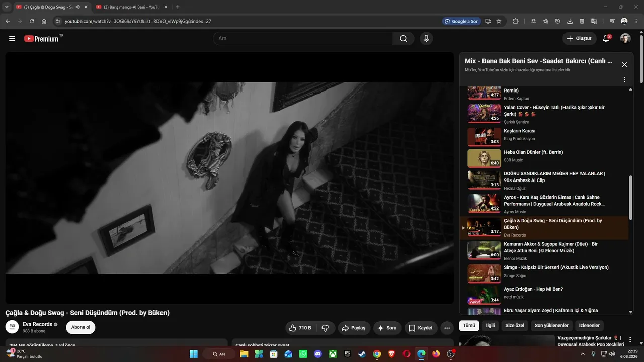Screen dimensions: 644x362
Task: Click the address bar URL
Action: click(x=138, y=21)
